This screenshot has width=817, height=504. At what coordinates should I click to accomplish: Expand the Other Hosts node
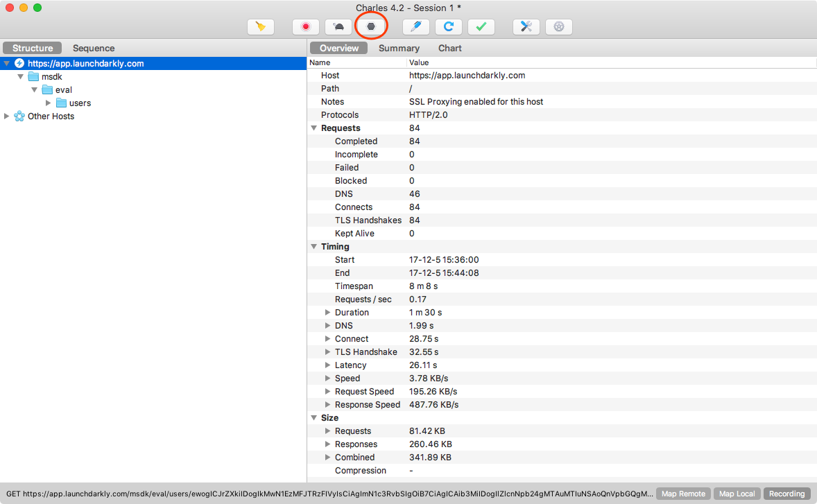tap(7, 116)
